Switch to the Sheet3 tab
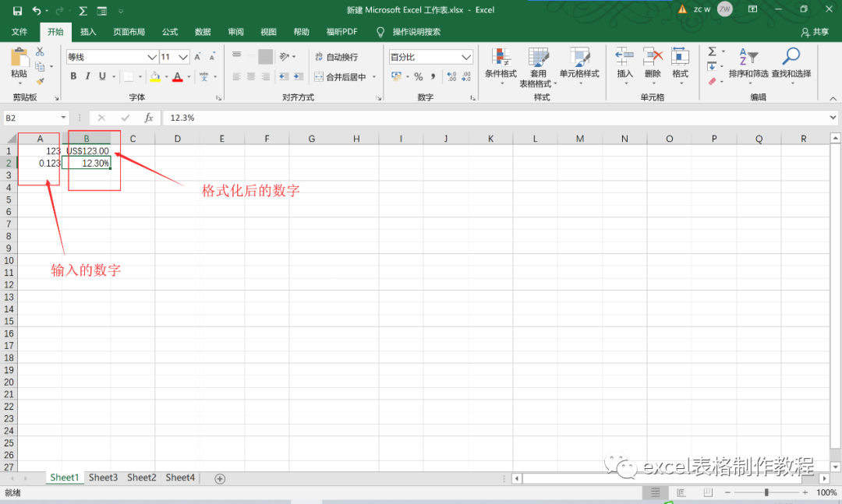 [x=103, y=478]
